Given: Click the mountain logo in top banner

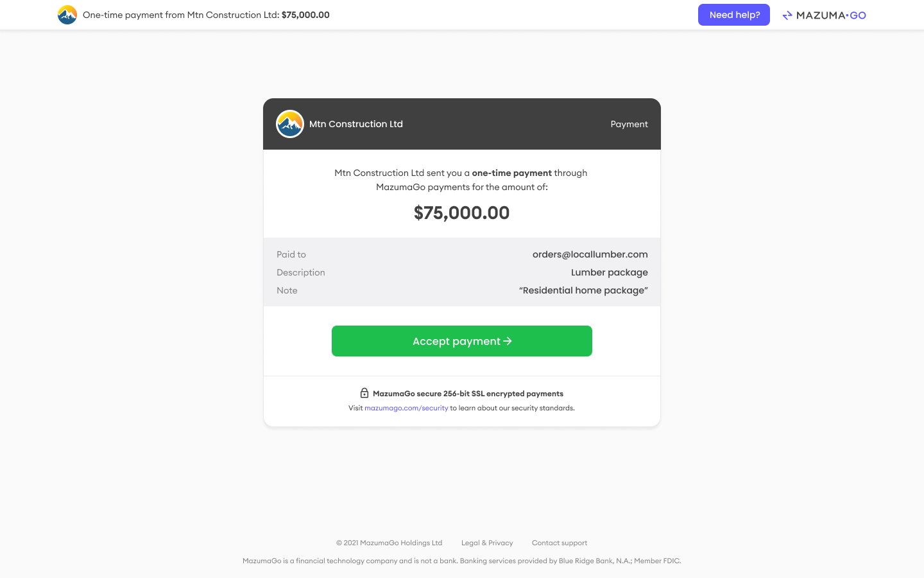Looking at the screenshot, I should (67, 15).
